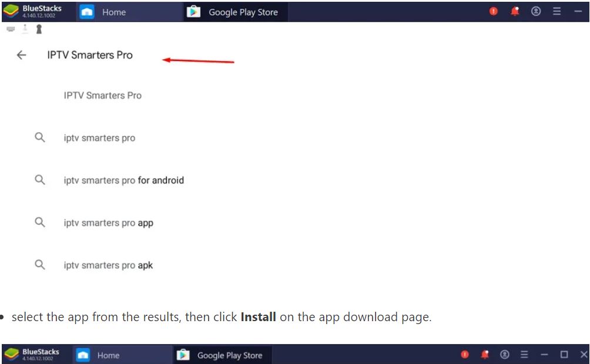Click the keyhole icon below the title bar

point(39,29)
